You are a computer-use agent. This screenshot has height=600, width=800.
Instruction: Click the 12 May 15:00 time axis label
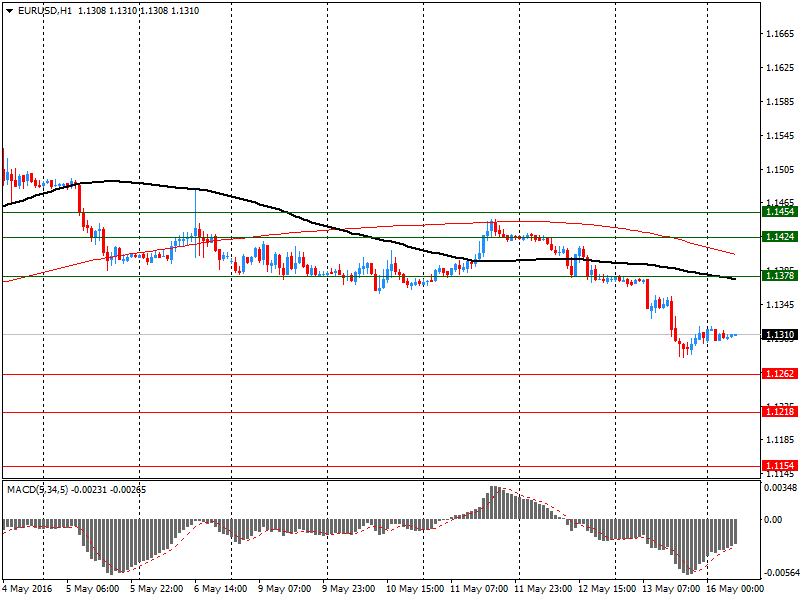607,589
